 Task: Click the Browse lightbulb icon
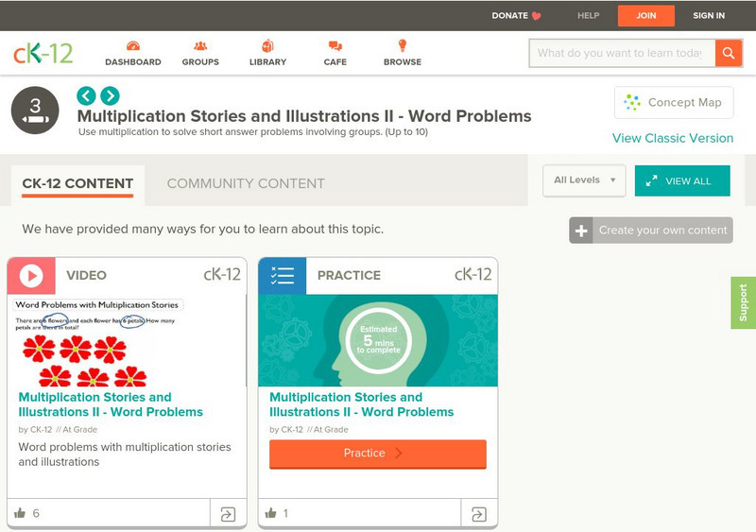tap(402, 46)
